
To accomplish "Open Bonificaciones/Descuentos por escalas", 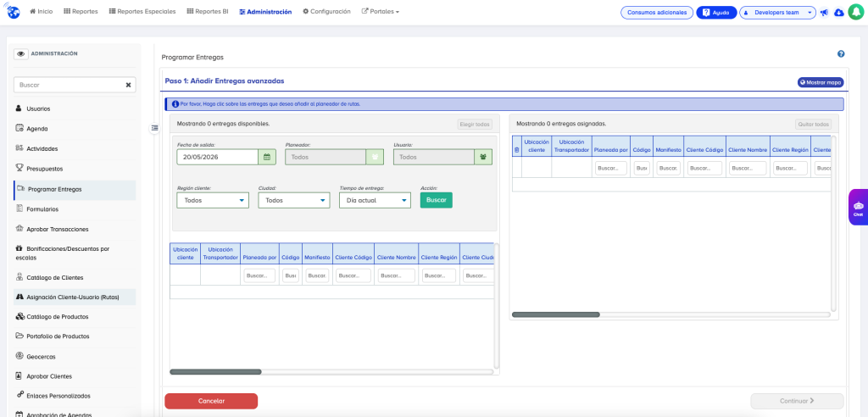I will click(75, 253).
